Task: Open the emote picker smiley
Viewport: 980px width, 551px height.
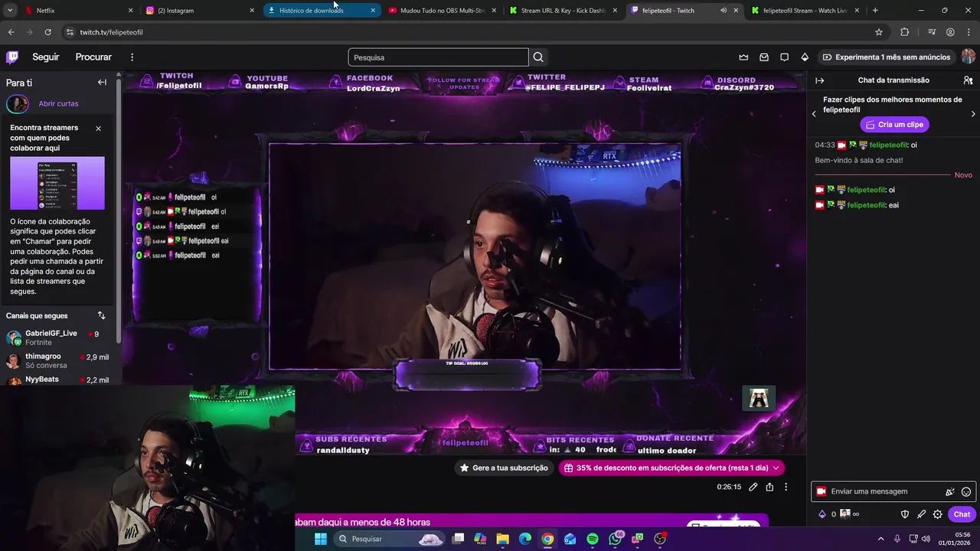Action: pyautogui.click(x=966, y=492)
